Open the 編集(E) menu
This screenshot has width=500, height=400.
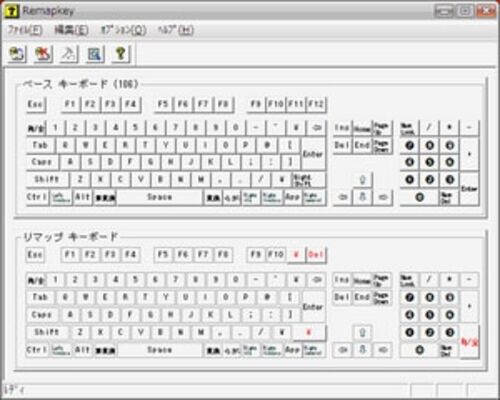(x=71, y=30)
